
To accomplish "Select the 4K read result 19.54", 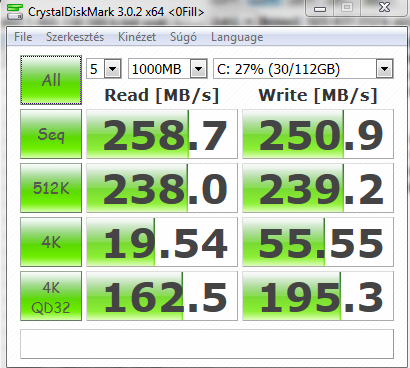I will point(162,242).
